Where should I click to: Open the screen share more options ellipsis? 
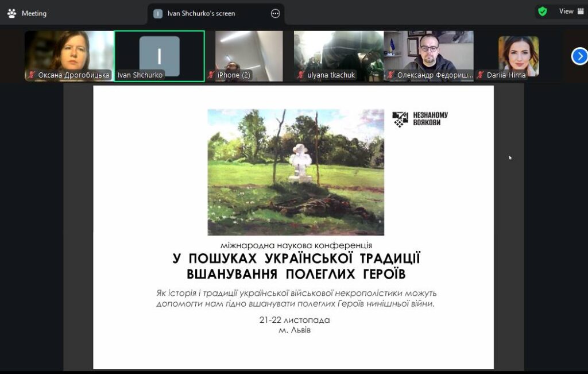point(275,13)
